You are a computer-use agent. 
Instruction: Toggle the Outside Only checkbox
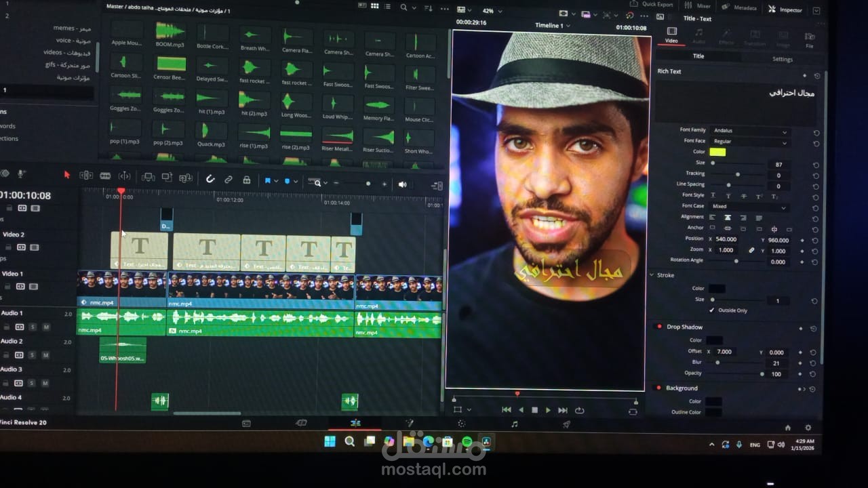click(711, 310)
